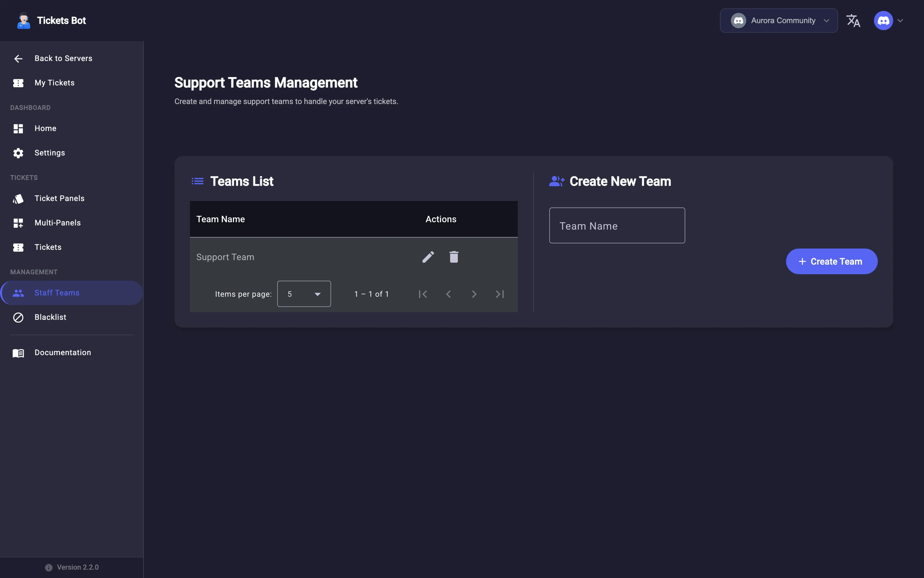This screenshot has height=578, width=924.
Task: Navigate to Home in sidebar
Action: (x=72, y=128)
